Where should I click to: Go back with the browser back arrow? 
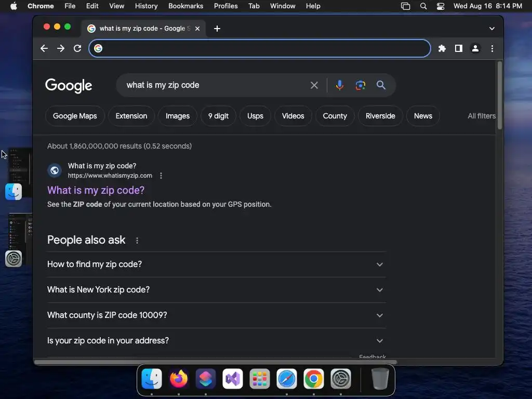[x=44, y=48]
